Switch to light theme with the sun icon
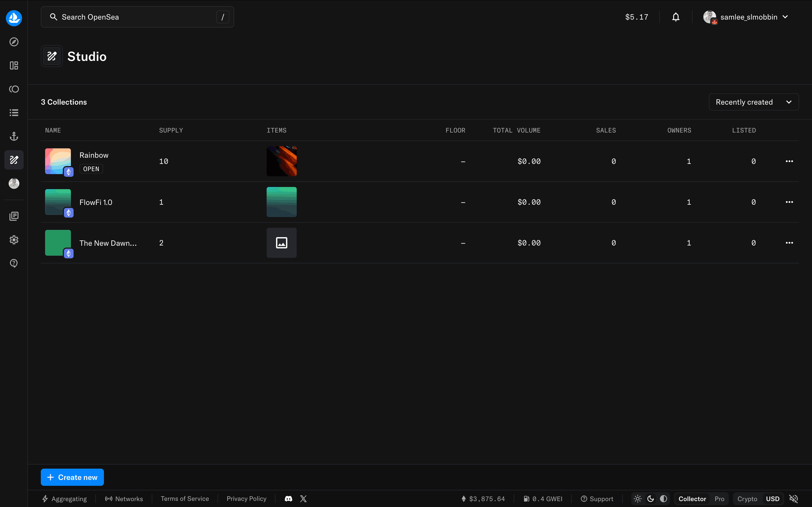The width and height of the screenshot is (812, 507). (637, 499)
